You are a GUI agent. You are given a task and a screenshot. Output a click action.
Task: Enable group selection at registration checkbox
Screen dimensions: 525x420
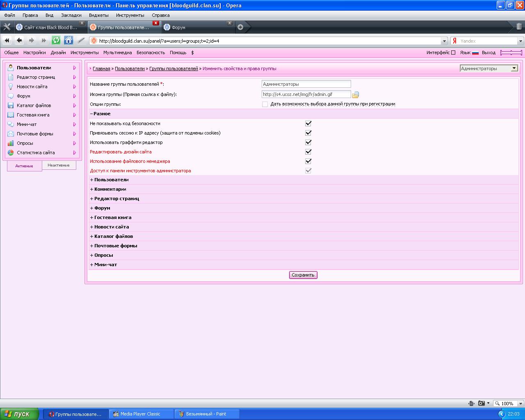tap(265, 104)
